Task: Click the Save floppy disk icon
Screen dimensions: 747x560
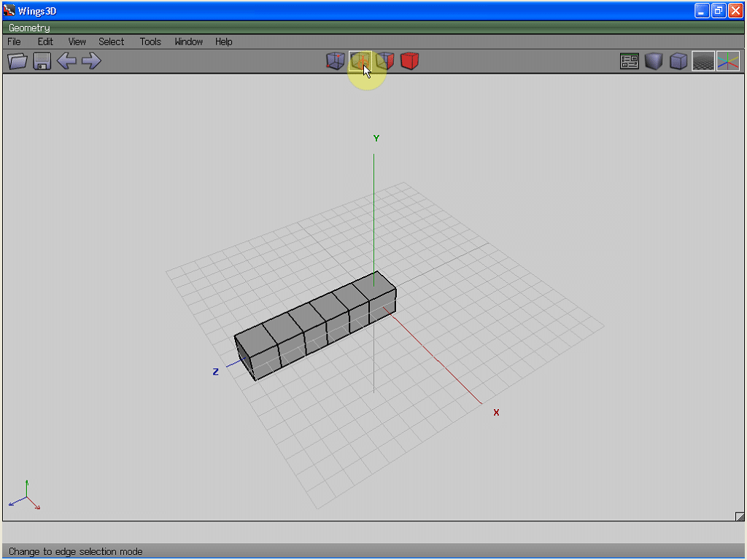Action: coord(42,61)
